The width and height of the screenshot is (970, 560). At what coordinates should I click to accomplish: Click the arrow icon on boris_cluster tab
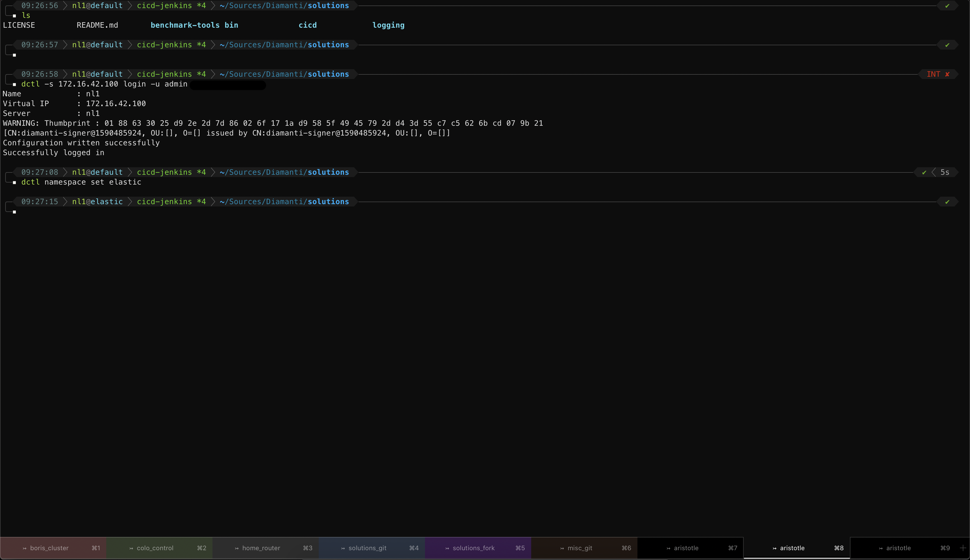pos(24,548)
